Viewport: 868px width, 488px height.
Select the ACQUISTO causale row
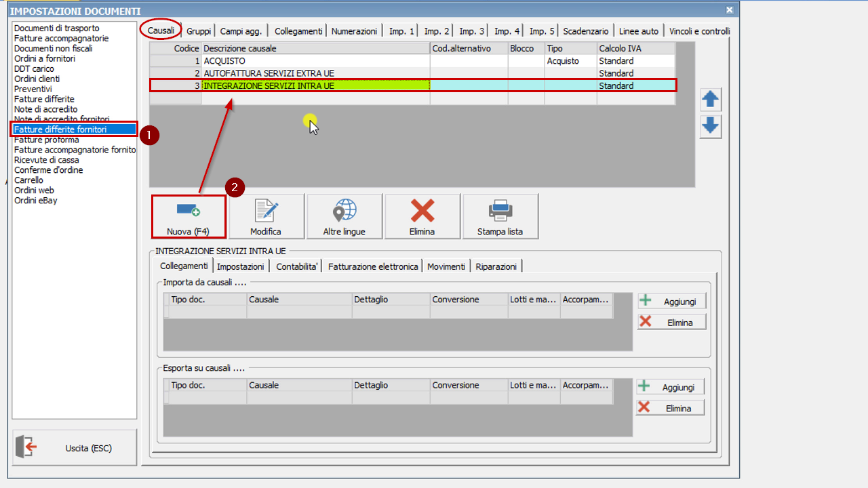412,61
